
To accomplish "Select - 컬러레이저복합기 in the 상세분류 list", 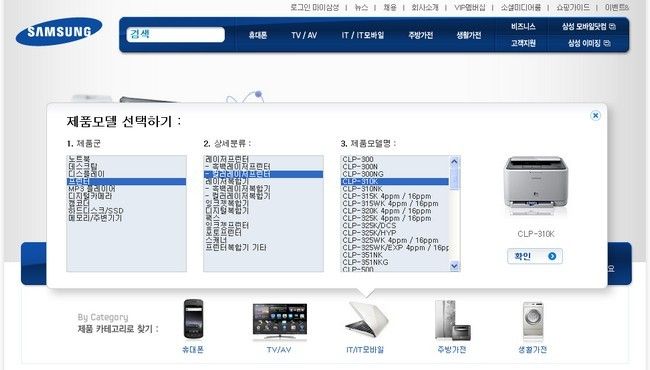I will click(263, 196).
